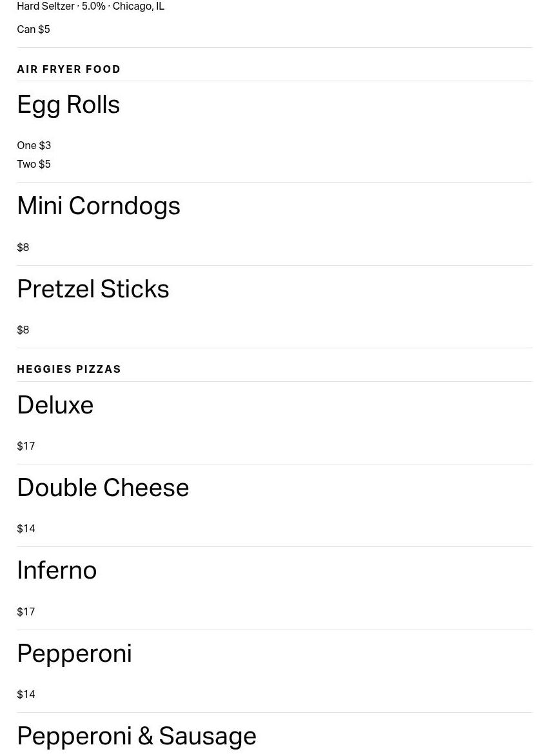Click the Egg Rolls menu item title
The image size is (548, 756).
coord(68,105)
